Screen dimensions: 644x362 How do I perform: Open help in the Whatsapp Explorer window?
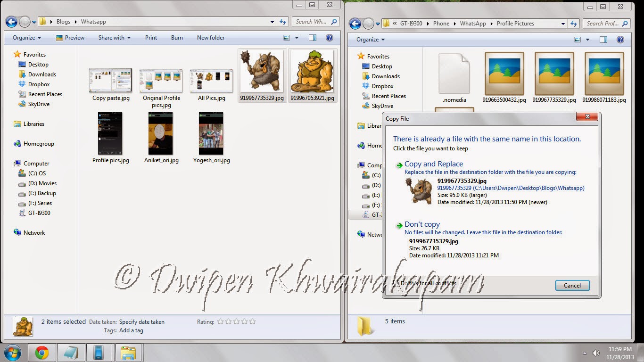pos(330,38)
